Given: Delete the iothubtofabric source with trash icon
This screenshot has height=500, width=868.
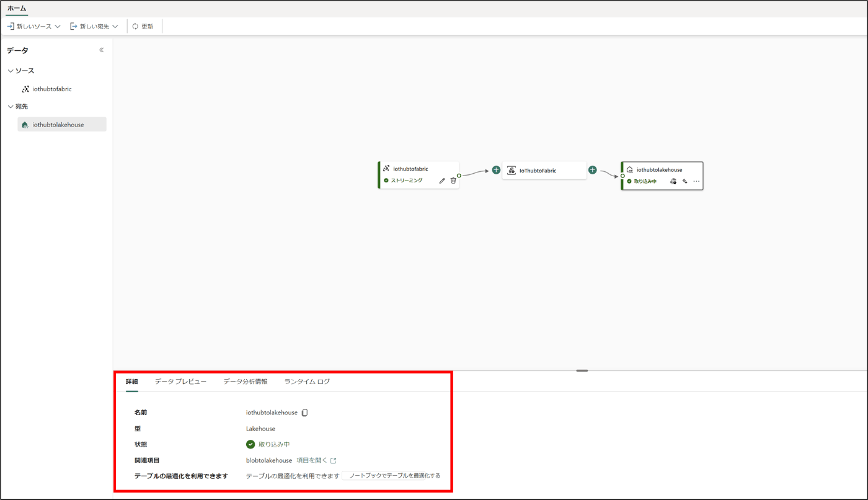Looking at the screenshot, I should click(453, 181).
